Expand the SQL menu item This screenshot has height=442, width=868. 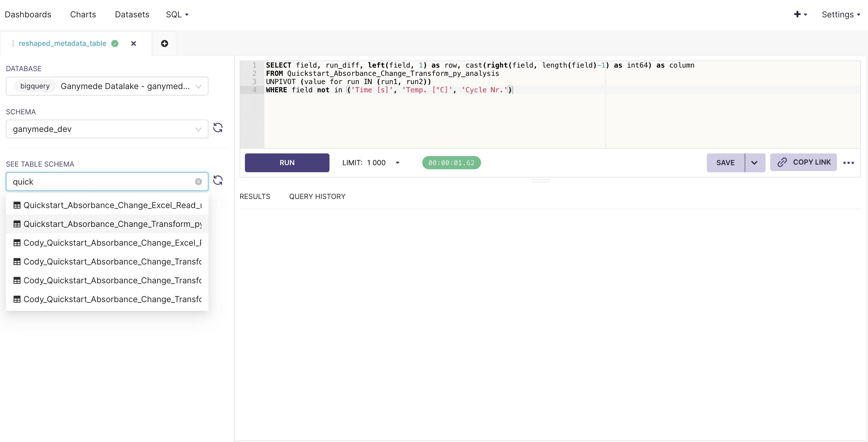click(176, 14)
